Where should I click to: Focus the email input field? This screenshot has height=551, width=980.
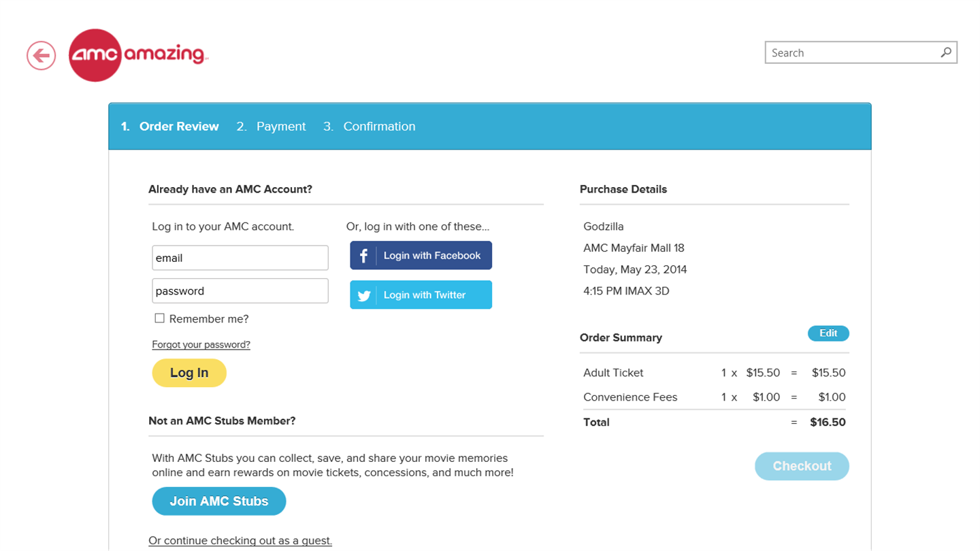(240, 258)
